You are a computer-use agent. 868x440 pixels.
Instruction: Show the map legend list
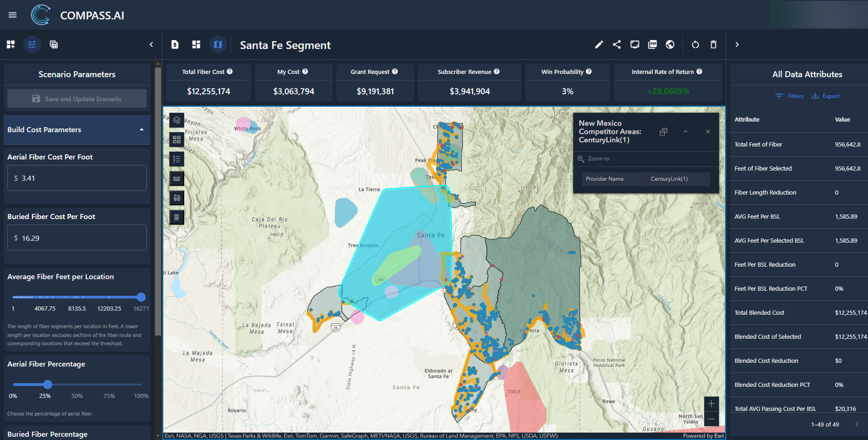click(x=177, y=159)
